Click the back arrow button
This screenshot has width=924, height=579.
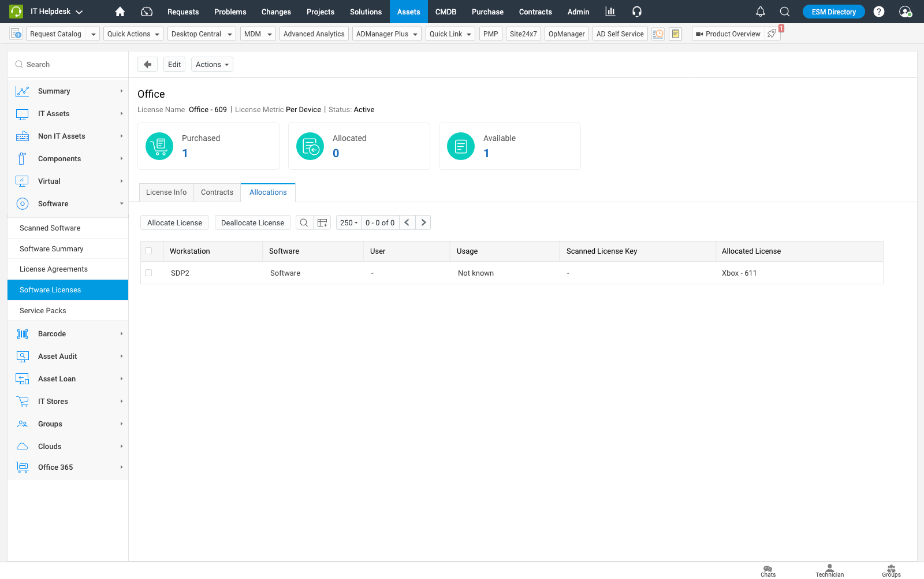click(147, 64)
